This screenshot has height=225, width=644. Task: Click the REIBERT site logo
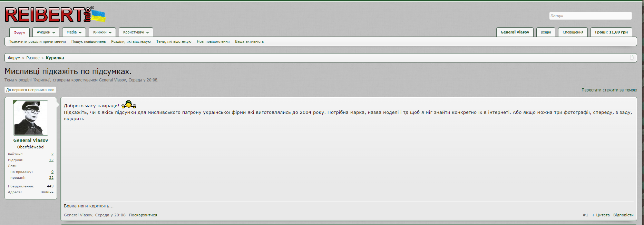point(55,15)
